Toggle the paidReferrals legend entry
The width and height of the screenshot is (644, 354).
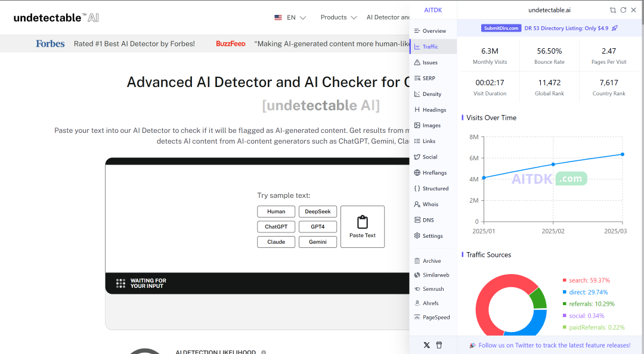point(593,327)
